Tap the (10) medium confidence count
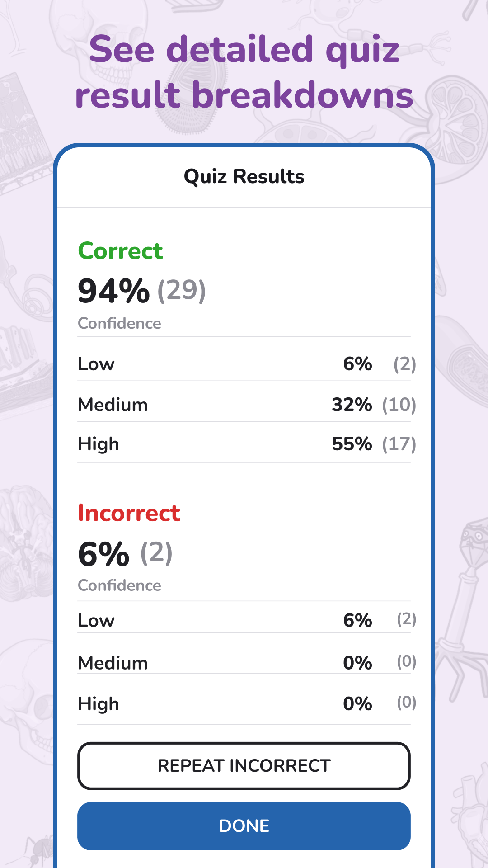488x868 pixels. (399, 405)
